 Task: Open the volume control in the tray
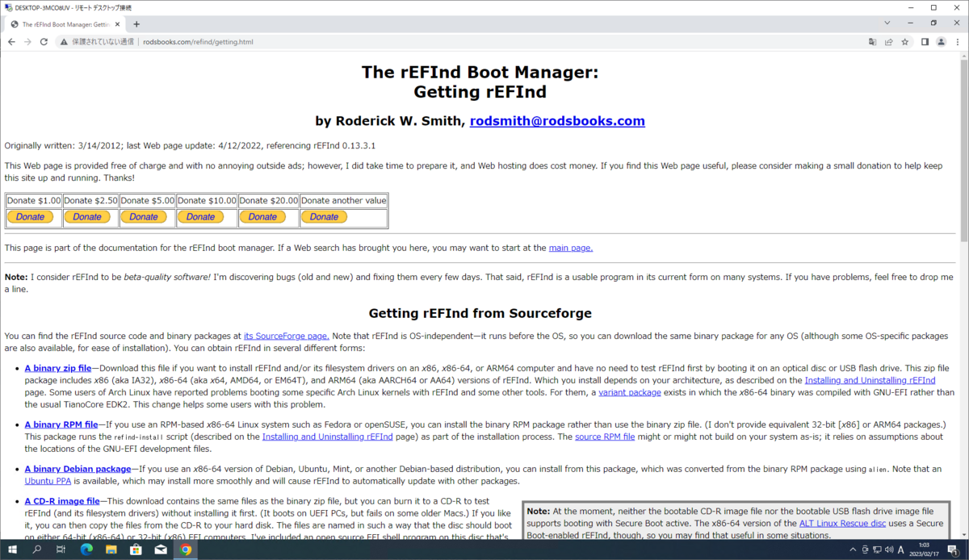(890, 550)
